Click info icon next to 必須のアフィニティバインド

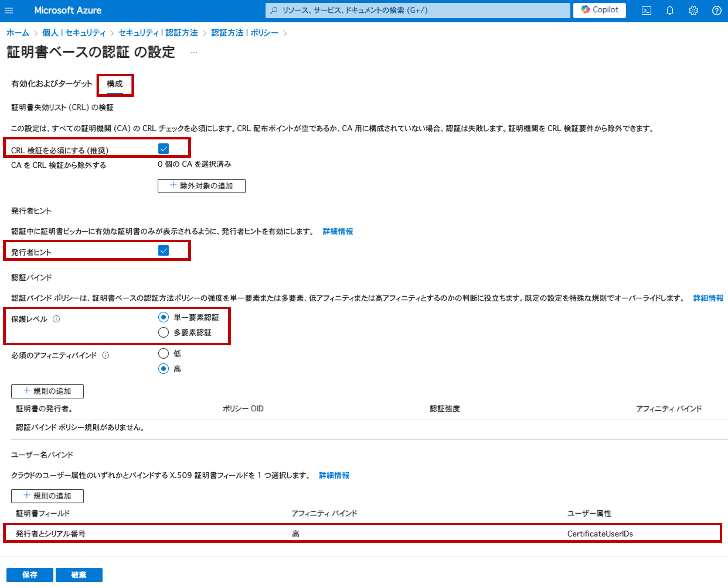[x=105, y=355]
